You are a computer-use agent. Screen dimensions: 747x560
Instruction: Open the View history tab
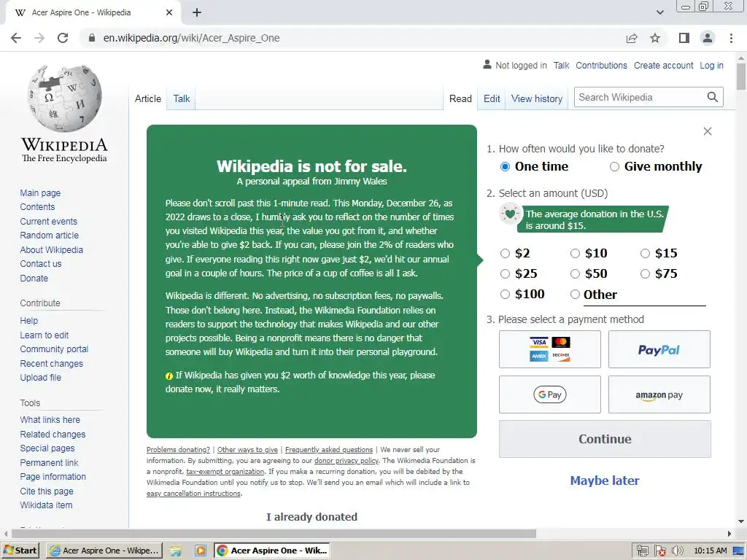pyautogui.click(x=537, y=98)
